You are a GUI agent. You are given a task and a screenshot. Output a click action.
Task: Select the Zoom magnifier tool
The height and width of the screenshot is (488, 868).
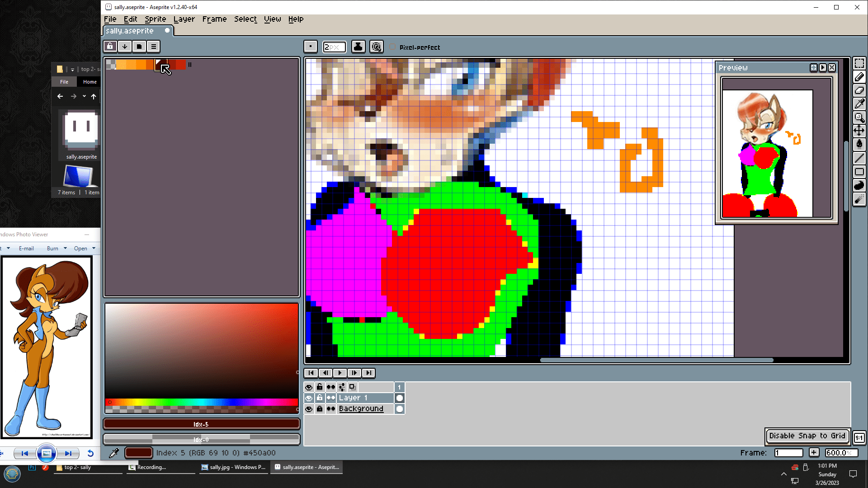click(859, 117)
